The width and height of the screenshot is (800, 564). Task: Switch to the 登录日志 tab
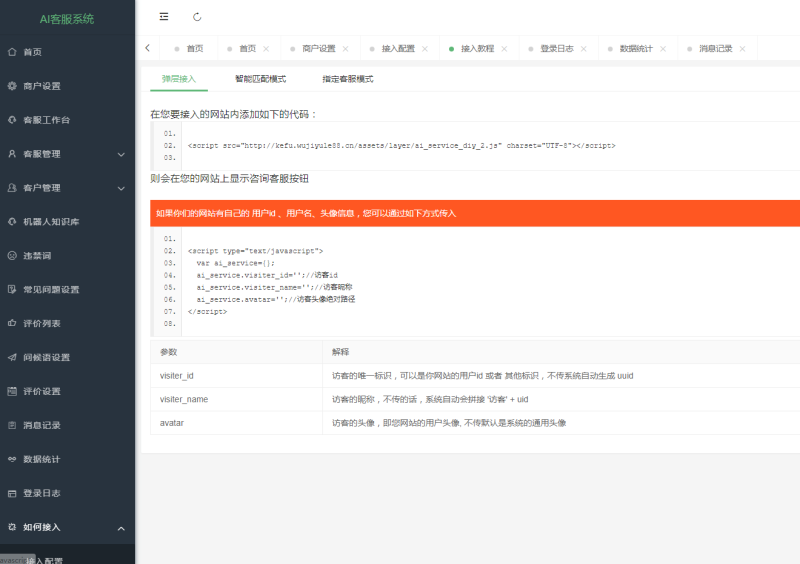tap(557, 48)
